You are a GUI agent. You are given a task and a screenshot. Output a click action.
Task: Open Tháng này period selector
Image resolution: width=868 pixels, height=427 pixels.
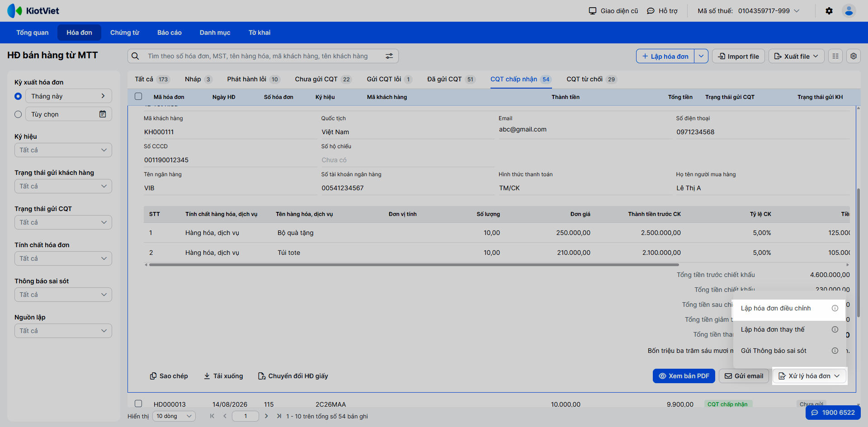tap(69, 96)
